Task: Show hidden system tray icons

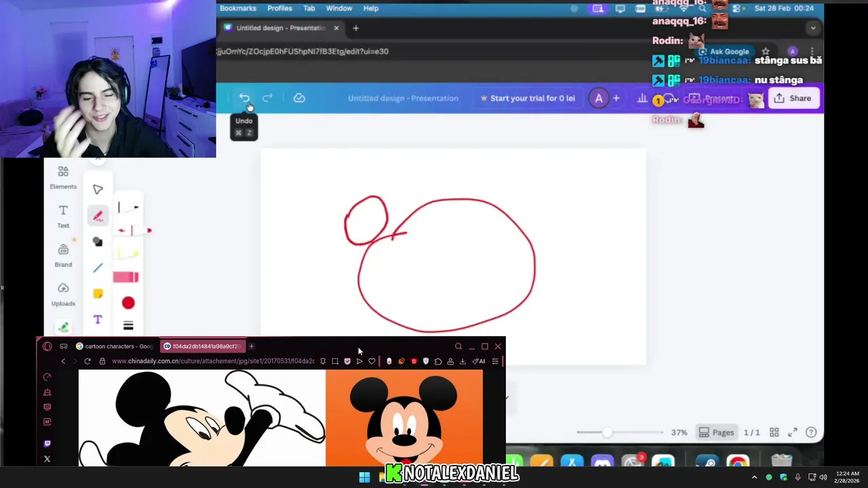Action: (754, 477)
